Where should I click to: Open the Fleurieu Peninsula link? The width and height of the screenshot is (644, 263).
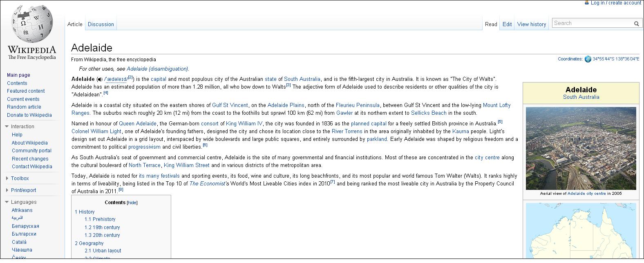pos(358,105)
